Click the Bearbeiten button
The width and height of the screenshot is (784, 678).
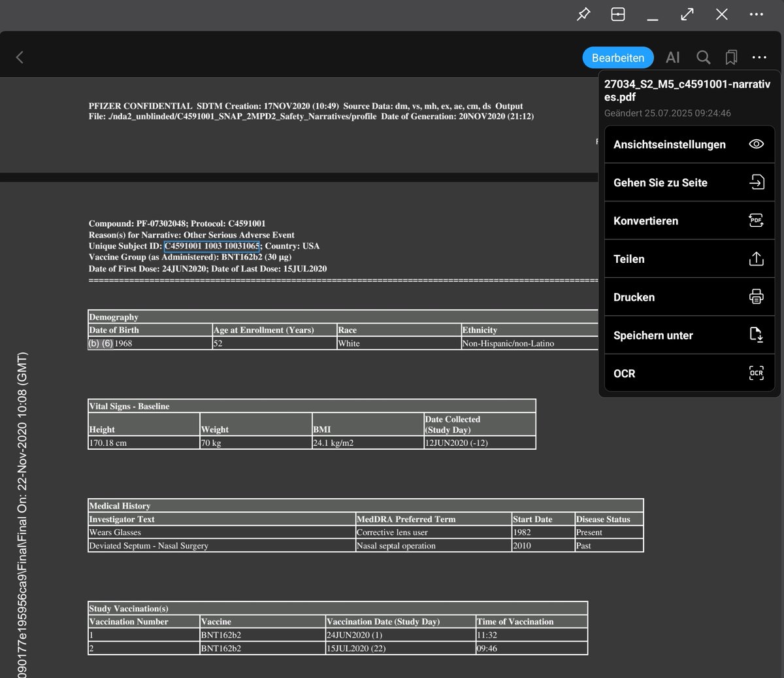[x=618, y=58]
